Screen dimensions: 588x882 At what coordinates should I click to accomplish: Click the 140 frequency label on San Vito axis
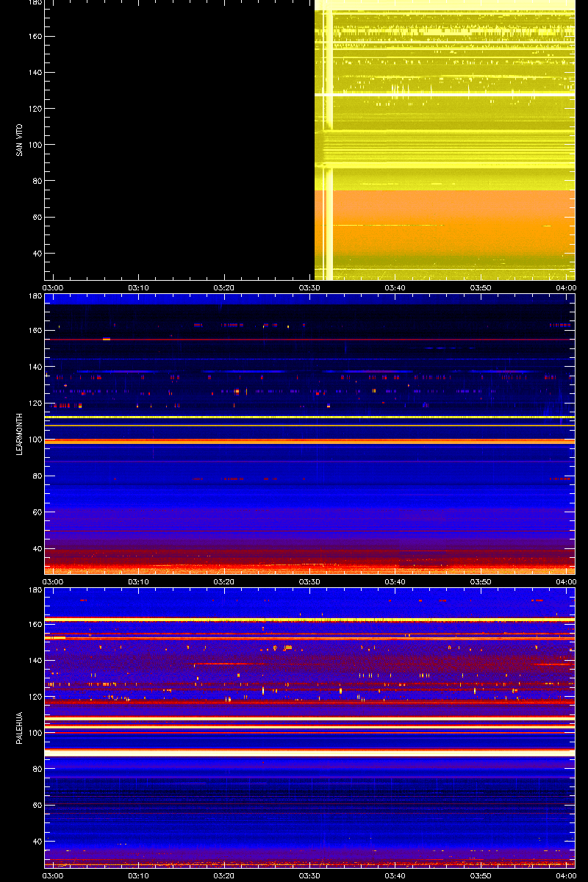[x=35, y=72]
